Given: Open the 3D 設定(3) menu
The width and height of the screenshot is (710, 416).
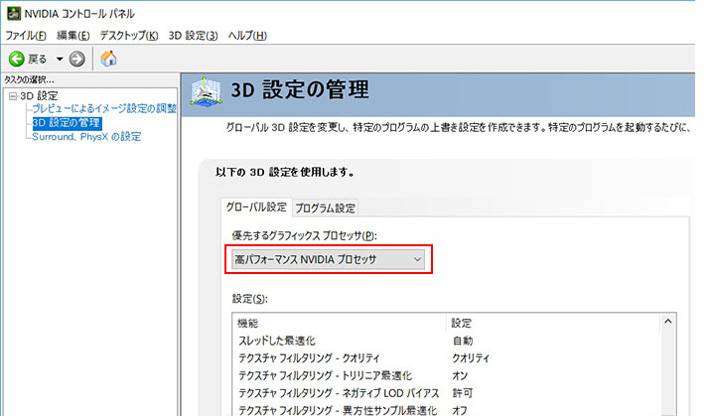Looking at the screenshot, I should 193,35.
